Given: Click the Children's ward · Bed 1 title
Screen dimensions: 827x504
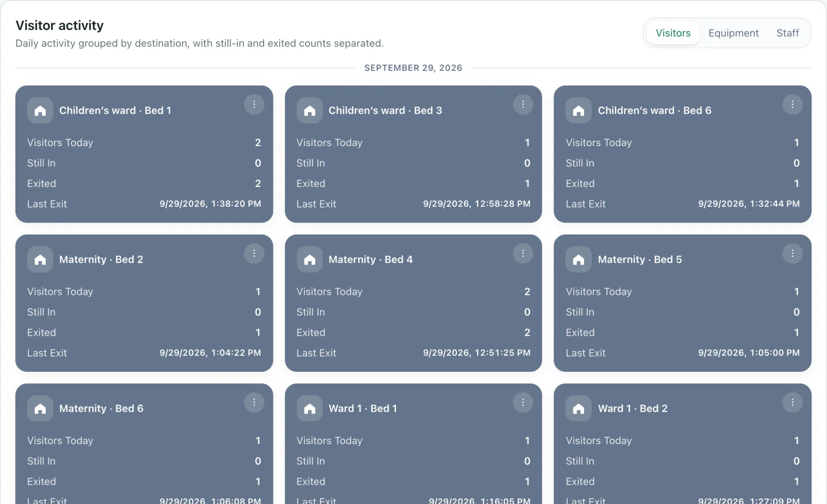Looking at the screenshot, I should pos(115,111).
